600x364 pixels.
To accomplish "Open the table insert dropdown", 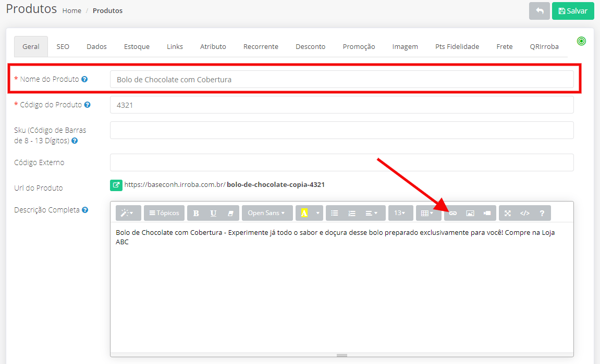I will [427, 213].
